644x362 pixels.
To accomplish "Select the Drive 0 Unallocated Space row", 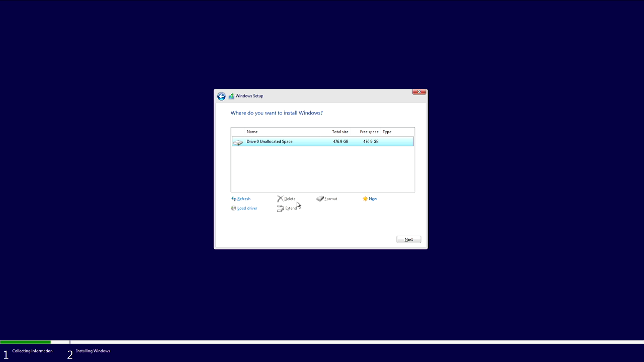I will click(x=322, y=141).
